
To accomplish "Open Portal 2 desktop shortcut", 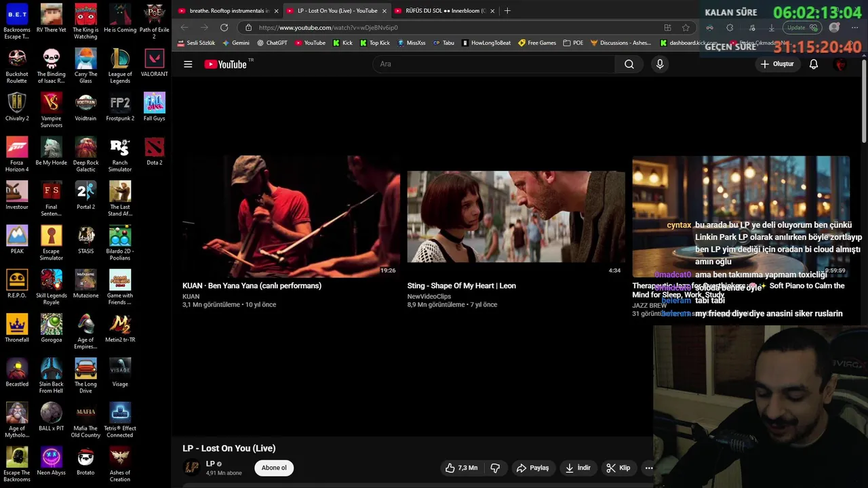I will coord(85,195).
